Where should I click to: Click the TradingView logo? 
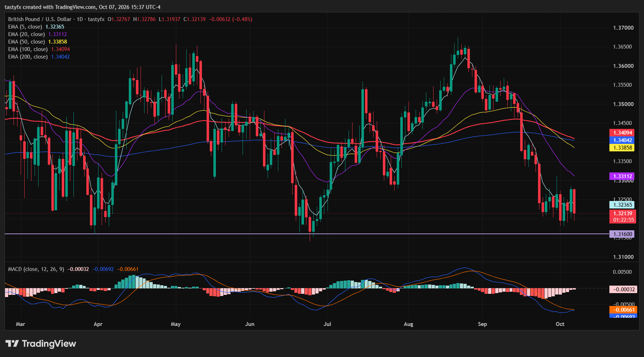[41, 343]
